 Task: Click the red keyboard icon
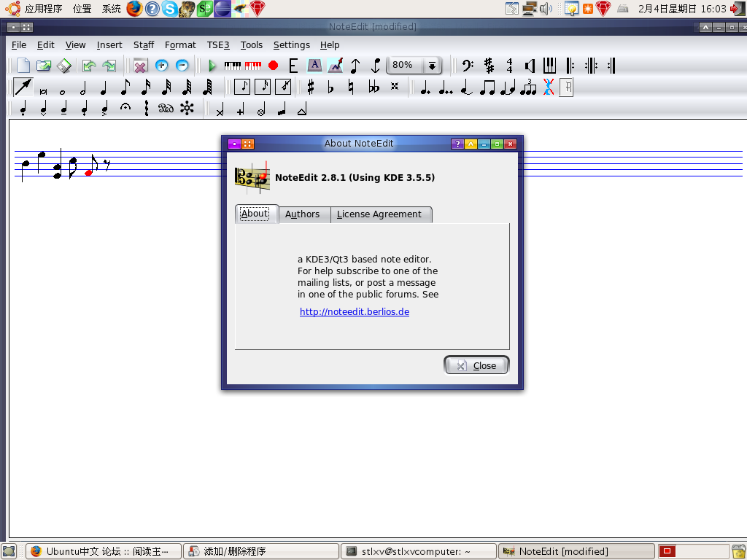pyautogui.click(x=253, y=65)
